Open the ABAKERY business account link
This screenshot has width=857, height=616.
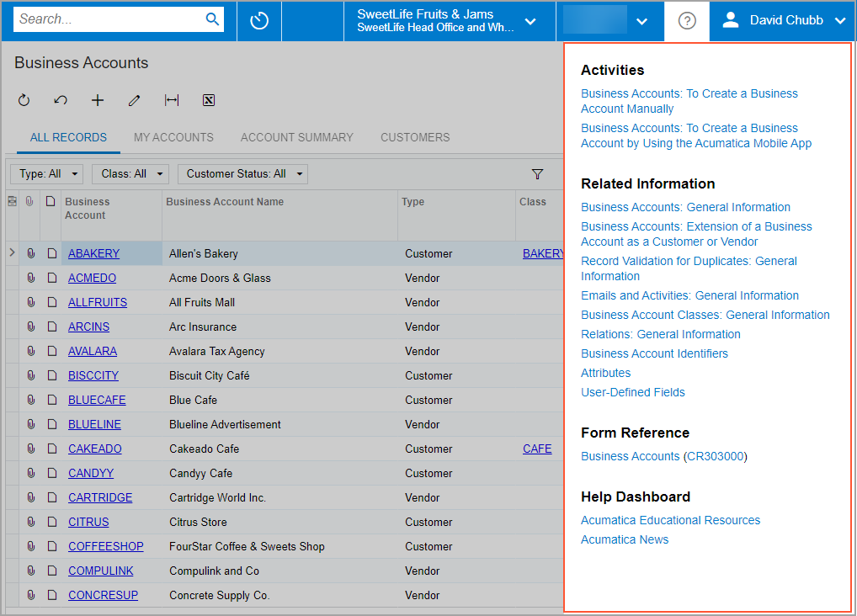[93, 253]
